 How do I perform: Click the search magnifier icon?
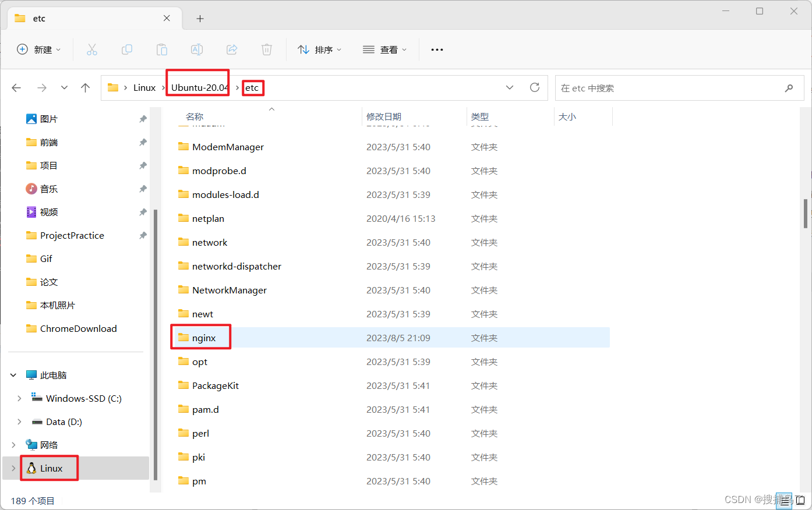click(789, 88)
